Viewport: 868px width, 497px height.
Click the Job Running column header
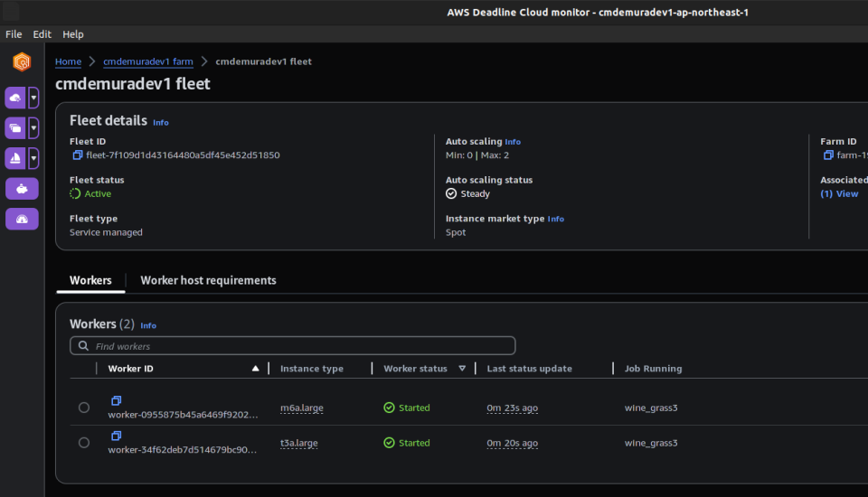point(653,369)
